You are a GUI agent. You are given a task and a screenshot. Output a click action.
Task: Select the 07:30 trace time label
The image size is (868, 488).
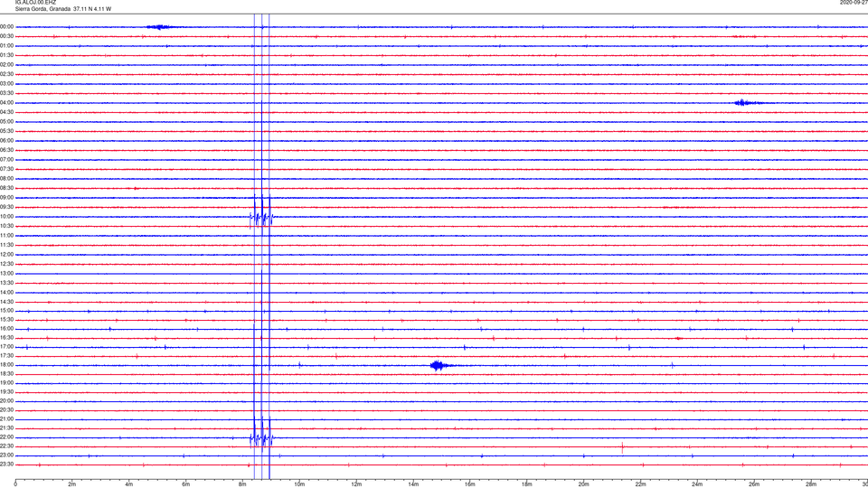coord(7,169)
